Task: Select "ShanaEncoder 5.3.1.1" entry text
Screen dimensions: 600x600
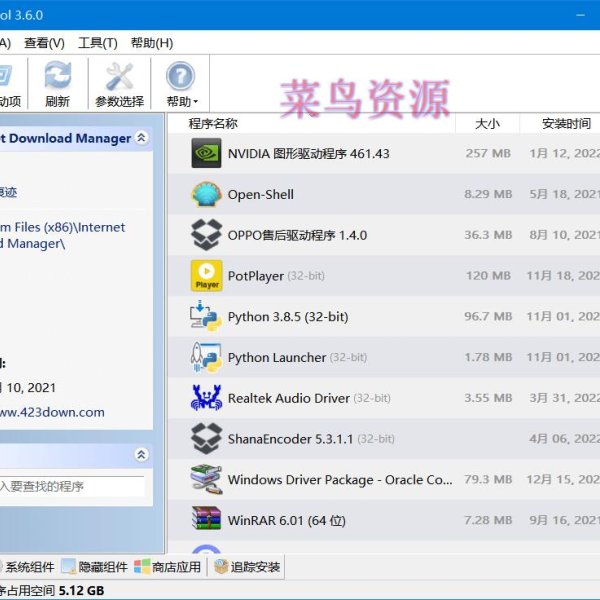Action: point(290,439)
